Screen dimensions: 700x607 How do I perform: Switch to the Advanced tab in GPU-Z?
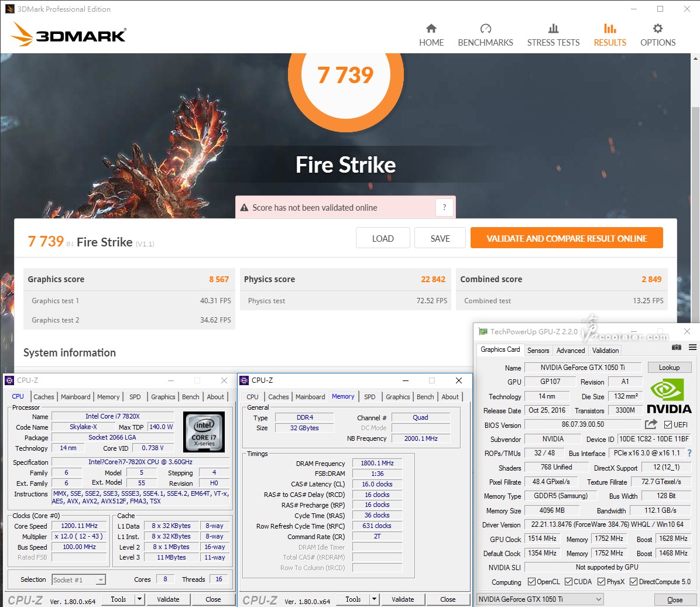pos(571,351)
